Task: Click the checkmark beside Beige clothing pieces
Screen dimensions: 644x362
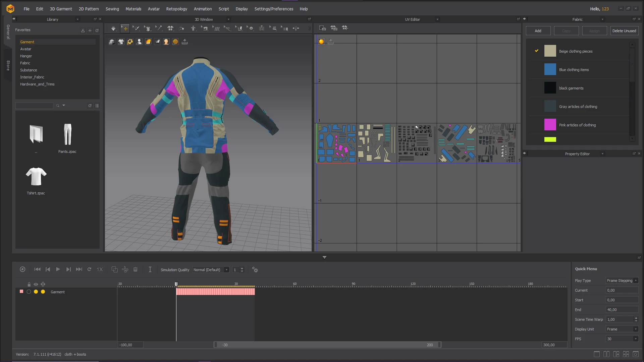Action: click(537, 51)
